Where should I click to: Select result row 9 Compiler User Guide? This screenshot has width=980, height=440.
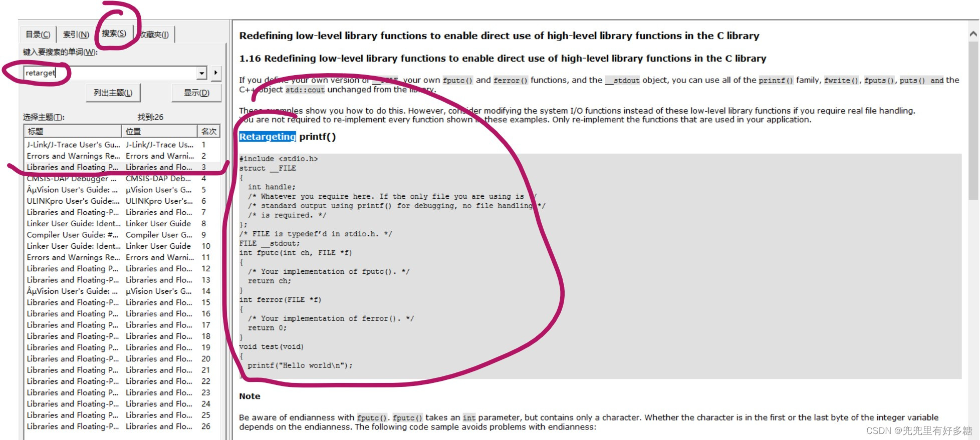[122, 235]
